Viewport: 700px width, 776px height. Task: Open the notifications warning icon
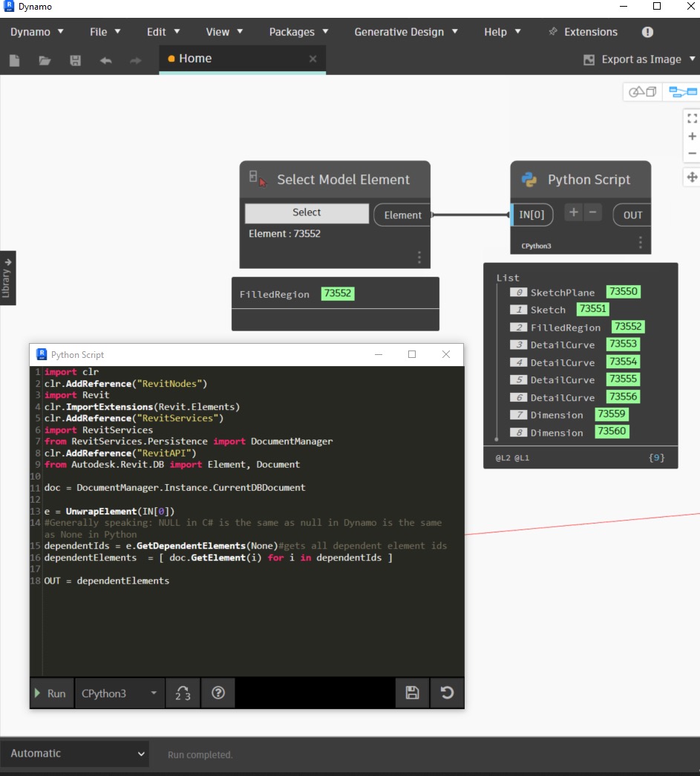click(647, 31)
